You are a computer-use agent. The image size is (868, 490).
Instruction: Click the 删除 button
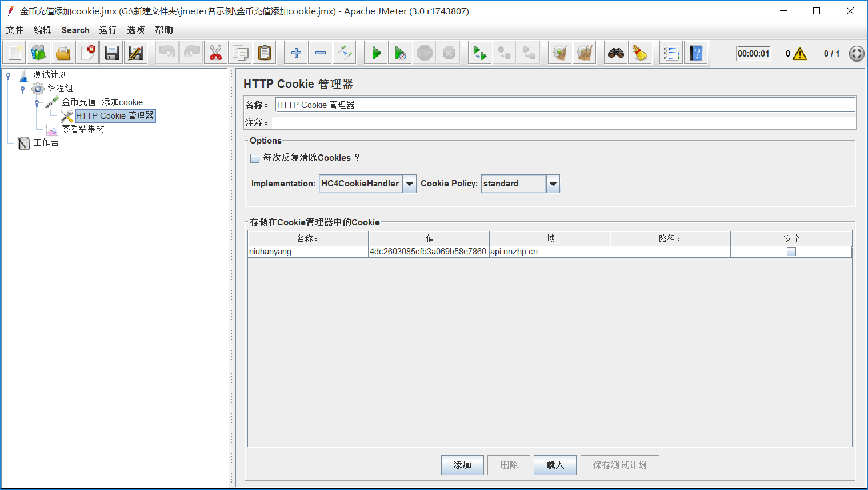pos(509,465)
